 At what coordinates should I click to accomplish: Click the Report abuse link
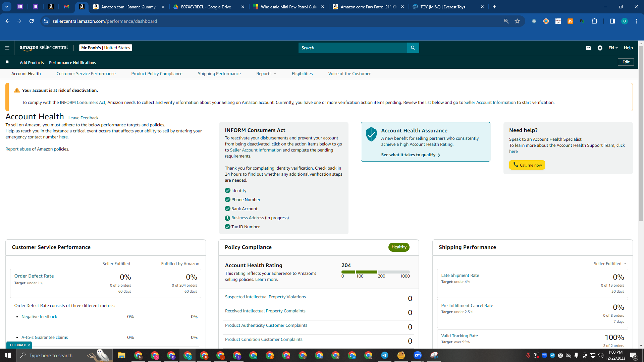[18, 149]
